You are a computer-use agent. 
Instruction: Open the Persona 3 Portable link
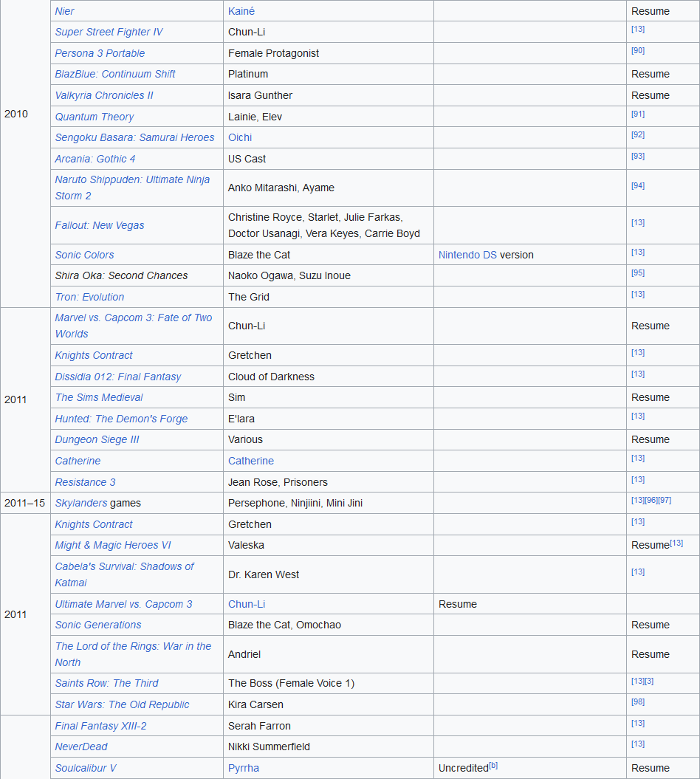[100, 53]
